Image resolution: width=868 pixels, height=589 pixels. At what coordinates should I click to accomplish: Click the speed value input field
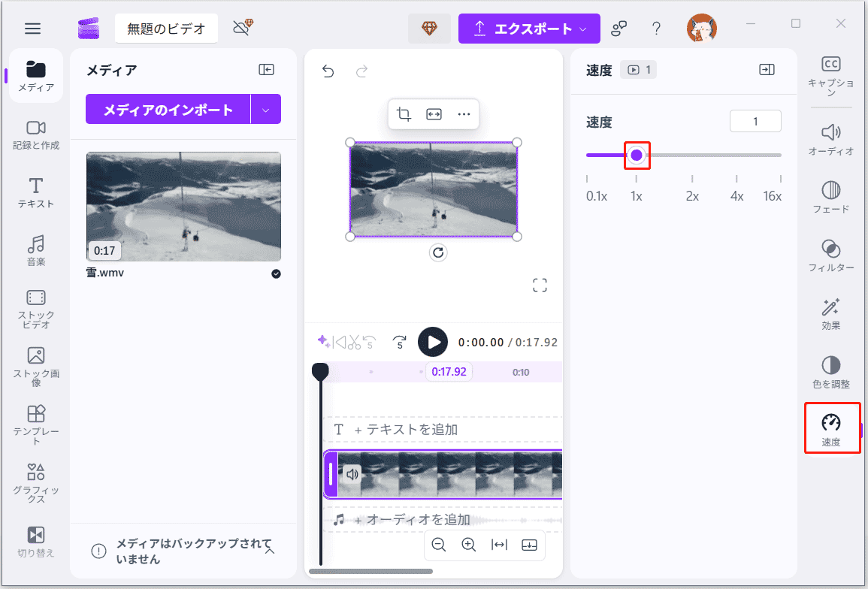pos(755,120)
